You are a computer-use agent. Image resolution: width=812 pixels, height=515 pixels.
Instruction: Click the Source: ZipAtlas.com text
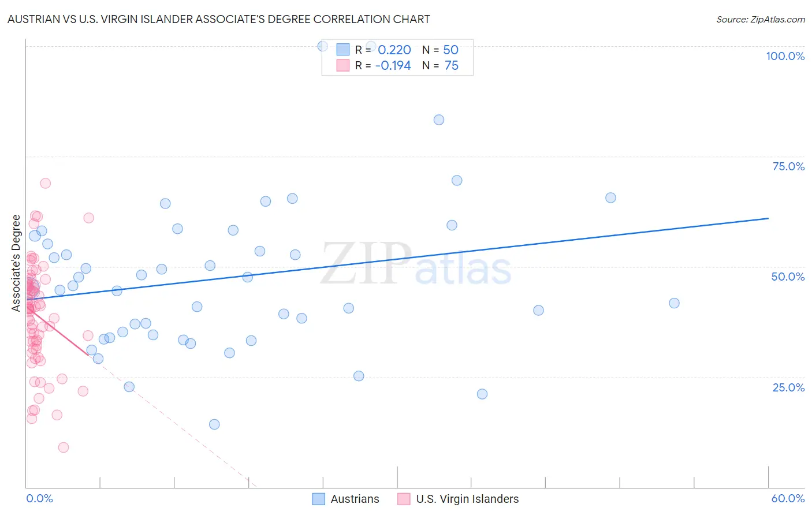761,19
